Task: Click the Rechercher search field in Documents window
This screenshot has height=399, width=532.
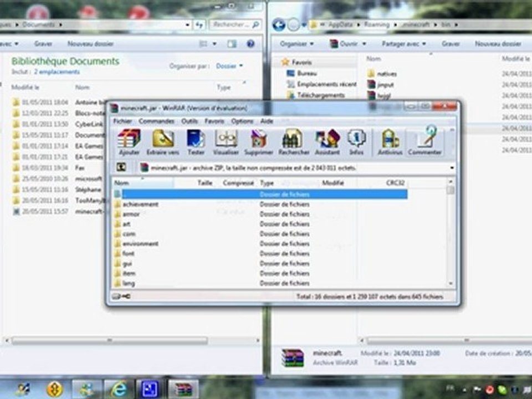Action: 236,25
